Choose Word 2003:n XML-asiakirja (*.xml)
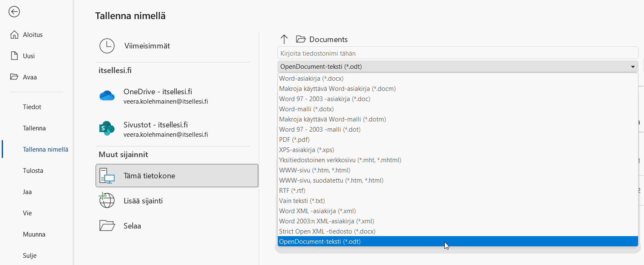This screenshot has height=265, width=644. (458, 221)
